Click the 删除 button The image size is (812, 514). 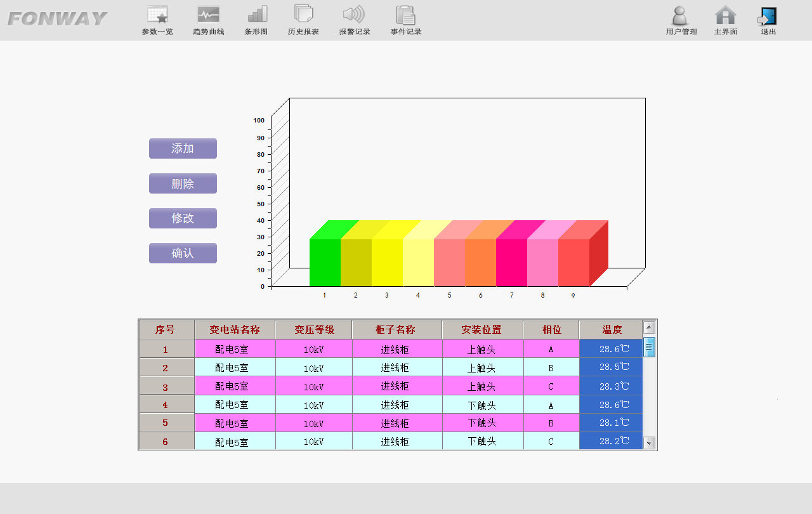point(183,183)
